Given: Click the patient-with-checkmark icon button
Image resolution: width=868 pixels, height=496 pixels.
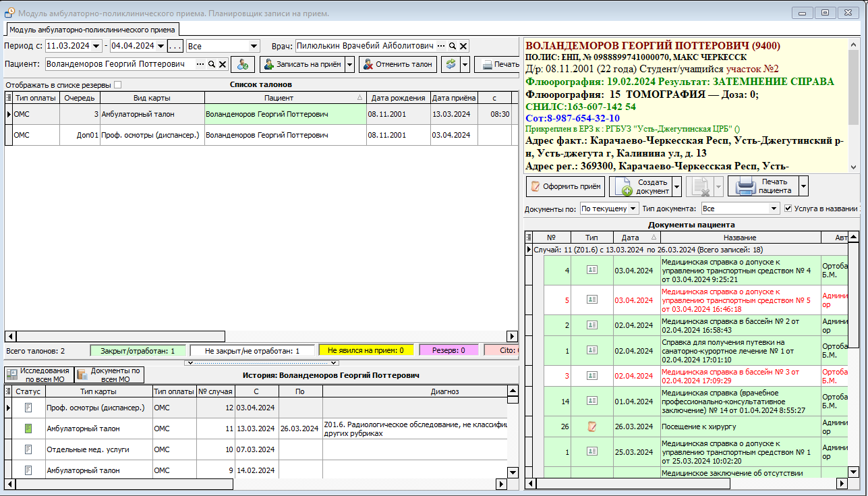Looking at the screenshot, I should pos(242,64).
